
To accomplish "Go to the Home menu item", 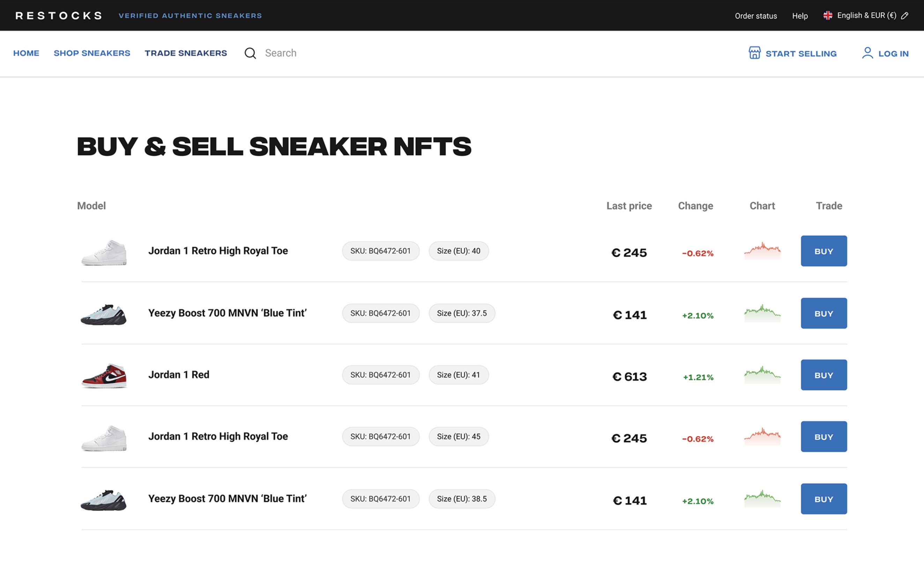I will click(26, 53).
